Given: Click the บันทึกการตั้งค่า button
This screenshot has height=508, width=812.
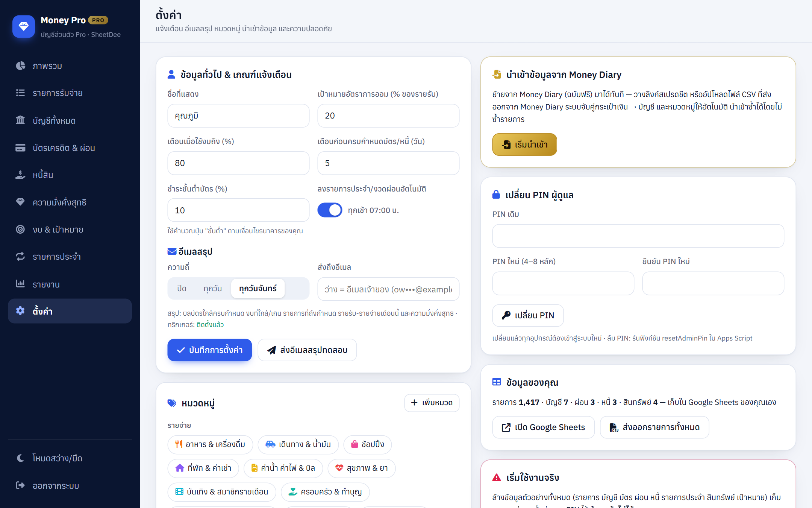Looking at the screenshot, I should (210, 350).
